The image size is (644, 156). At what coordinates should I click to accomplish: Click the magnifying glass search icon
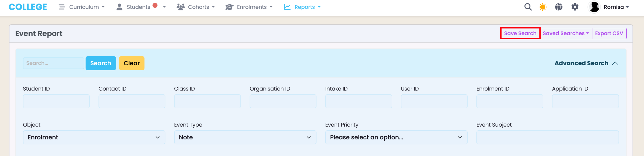528,7
